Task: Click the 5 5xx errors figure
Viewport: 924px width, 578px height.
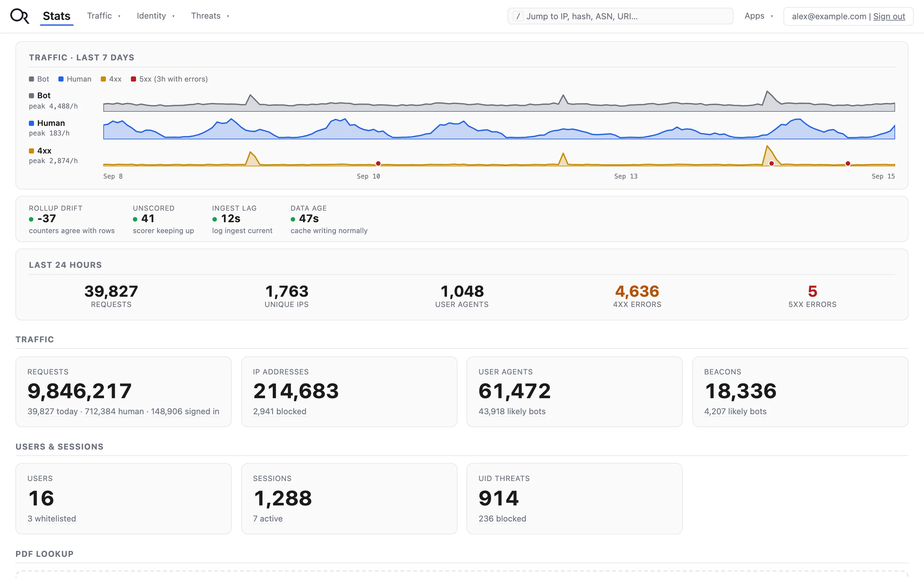Action: [x=812, y=291]
